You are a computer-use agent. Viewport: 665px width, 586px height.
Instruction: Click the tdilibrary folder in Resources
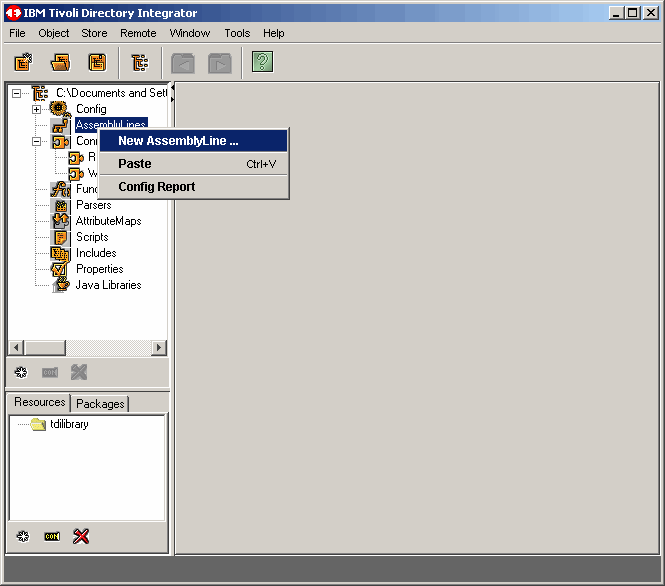pyautogui.click(x=68, y=424)
